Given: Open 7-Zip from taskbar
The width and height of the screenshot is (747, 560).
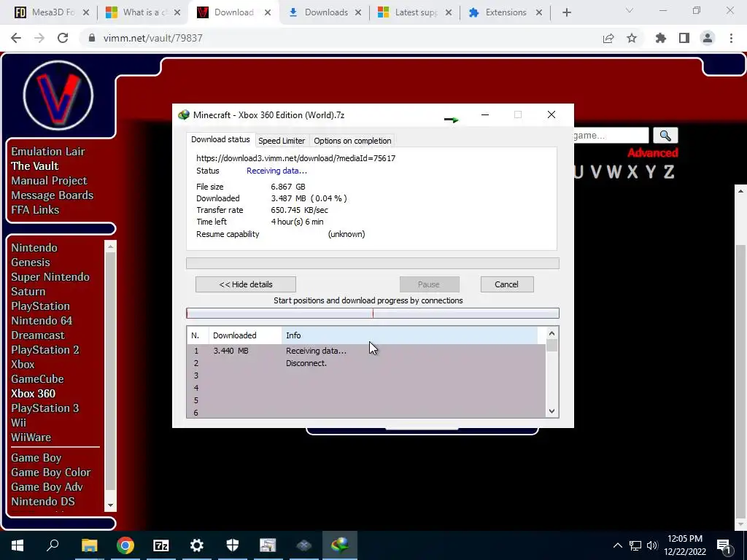Looking at the screenshot, I should pyautogui.click(x=161, y=545).
